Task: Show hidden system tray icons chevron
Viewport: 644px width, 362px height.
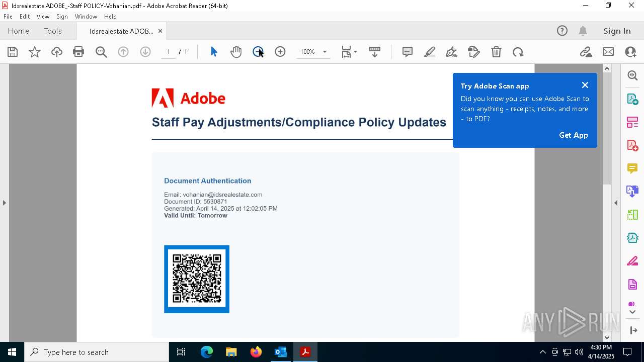Action: point(542,352)
